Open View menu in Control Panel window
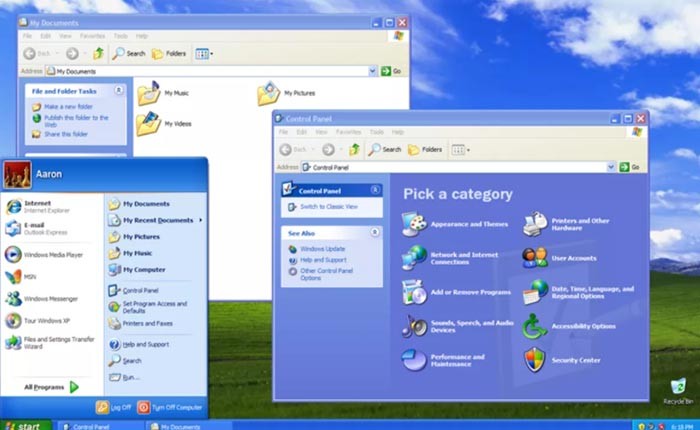 click(321, 132)
